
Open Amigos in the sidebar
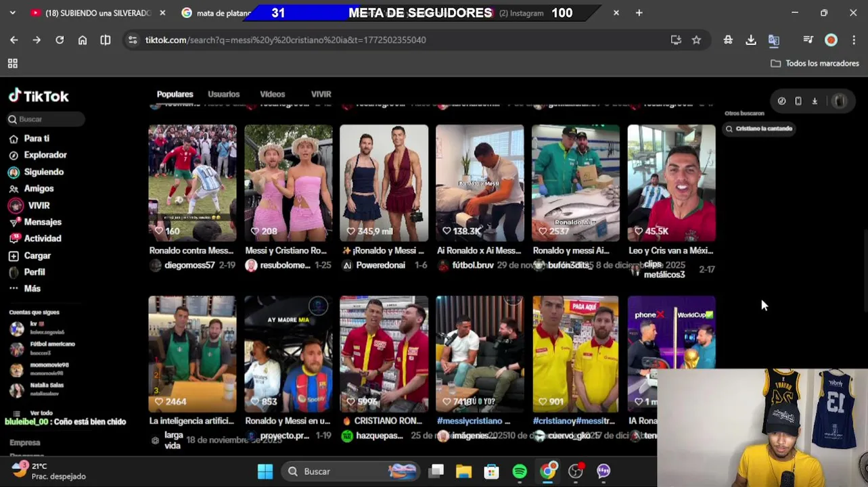pos(39,189)
